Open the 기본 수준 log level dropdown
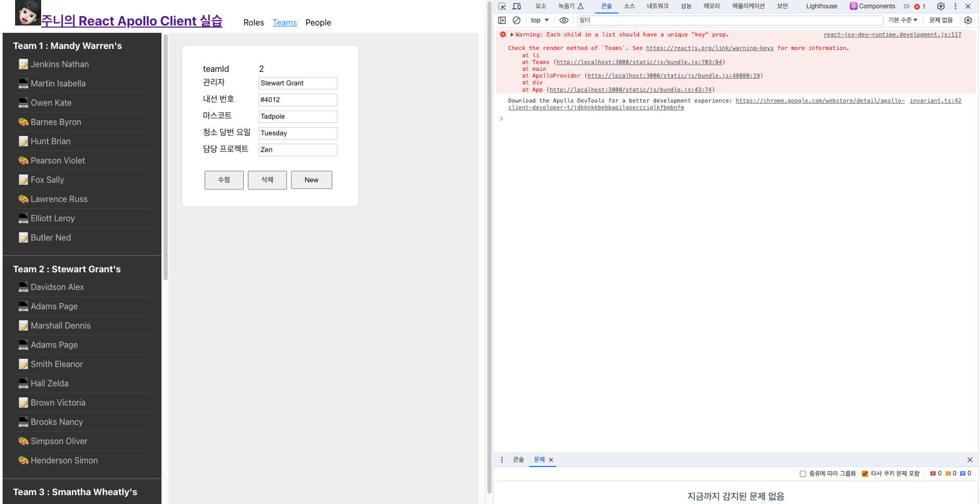This screenshot has width=980, height=504. (903, 20)
